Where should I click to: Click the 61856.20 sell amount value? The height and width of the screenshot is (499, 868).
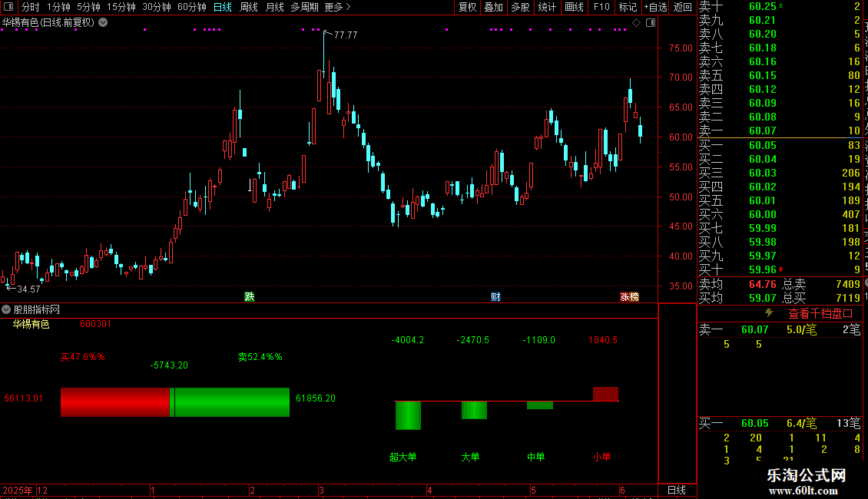[316, 398]
